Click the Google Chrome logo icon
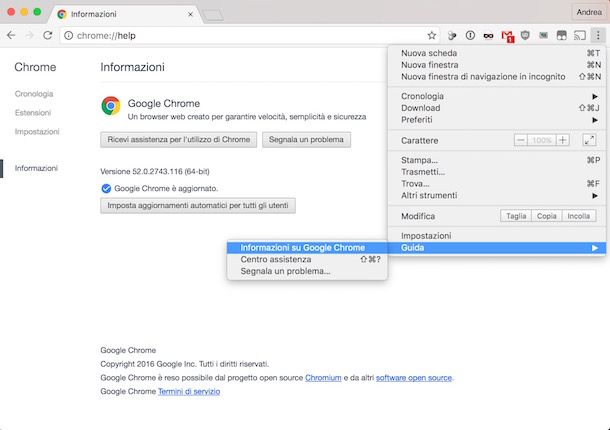Viewport: 610px width, 430px height. click(111, 106)
